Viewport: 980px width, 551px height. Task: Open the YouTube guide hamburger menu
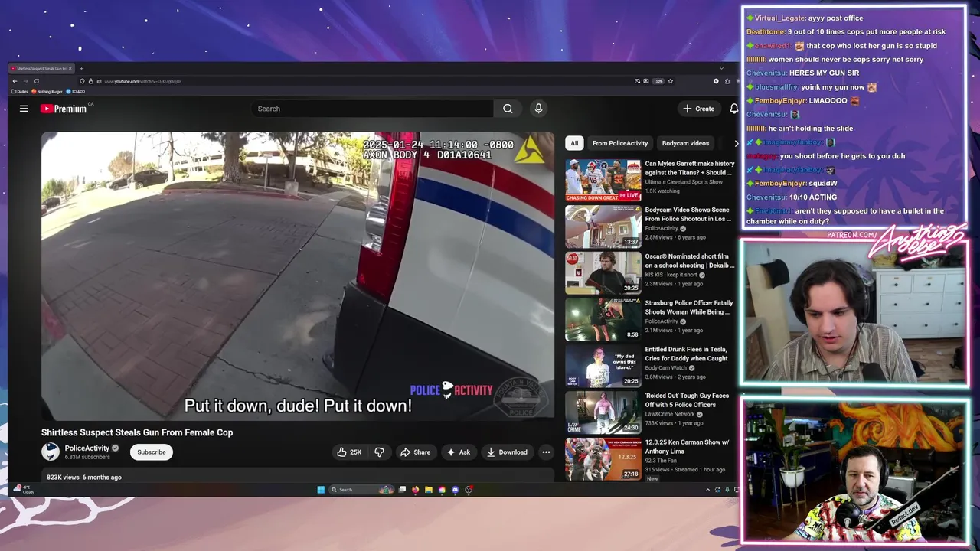pos(24,109)
